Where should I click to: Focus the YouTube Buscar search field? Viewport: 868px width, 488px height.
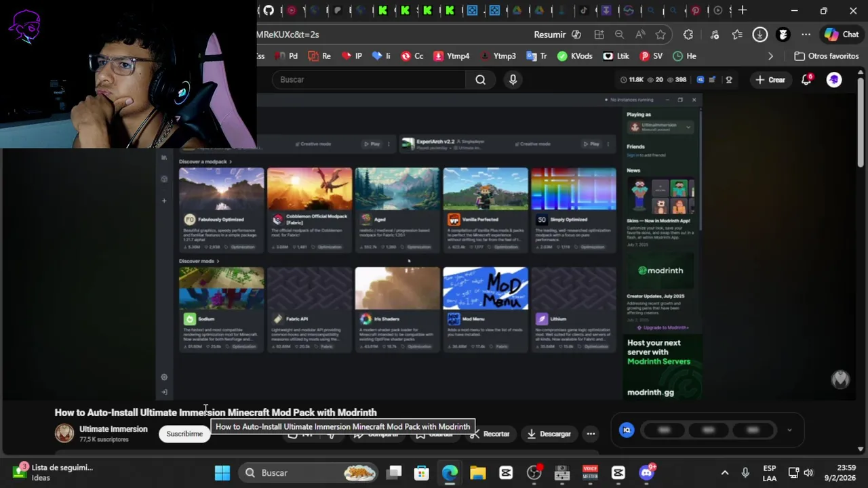(369, 80)
